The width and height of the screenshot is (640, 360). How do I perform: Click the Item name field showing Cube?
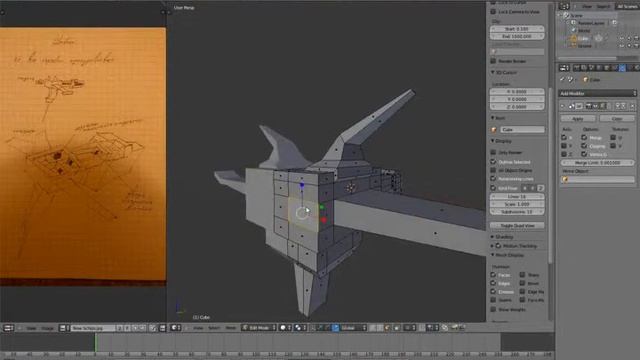coord(521,130)
